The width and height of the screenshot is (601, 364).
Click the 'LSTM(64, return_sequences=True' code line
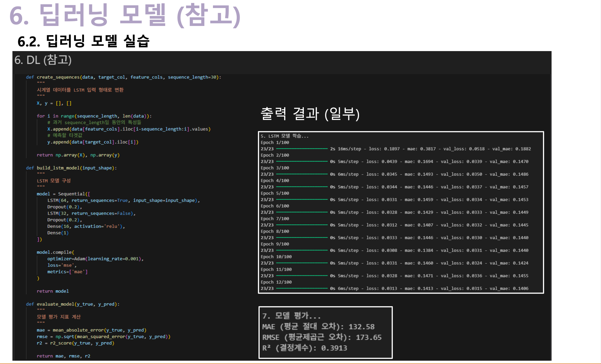[x=123, y=201]
